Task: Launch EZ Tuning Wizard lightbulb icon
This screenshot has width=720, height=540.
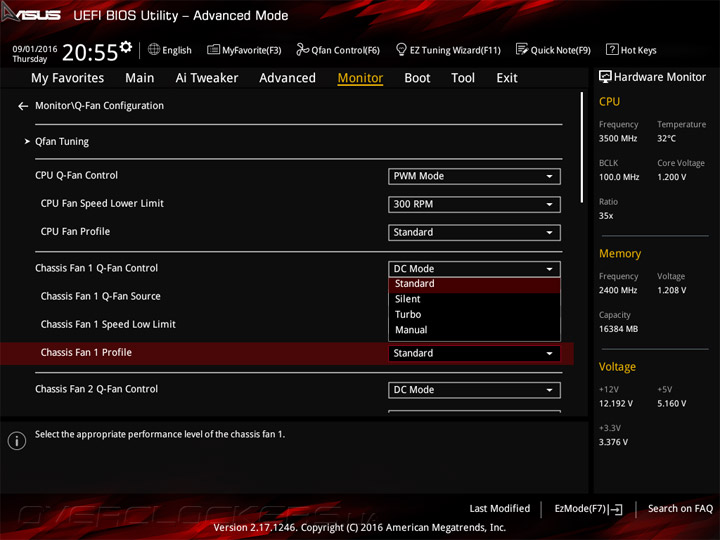Action: coord(401,49)
